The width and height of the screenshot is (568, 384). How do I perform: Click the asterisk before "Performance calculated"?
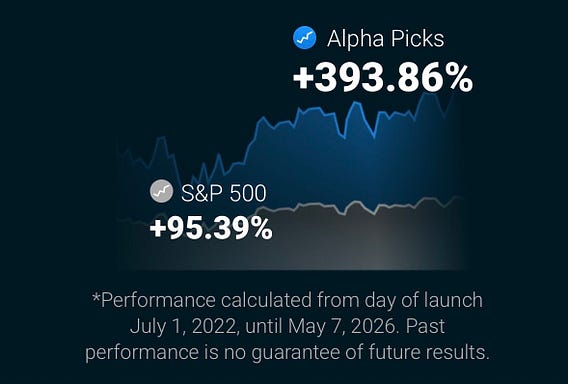96,298
